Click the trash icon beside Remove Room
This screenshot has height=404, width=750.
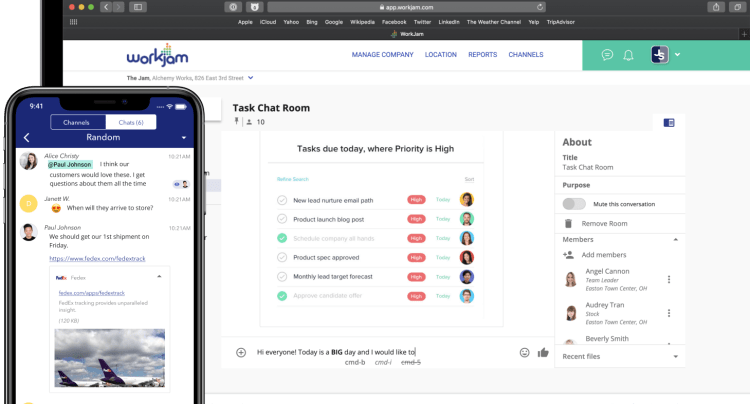tap(568, 223)
